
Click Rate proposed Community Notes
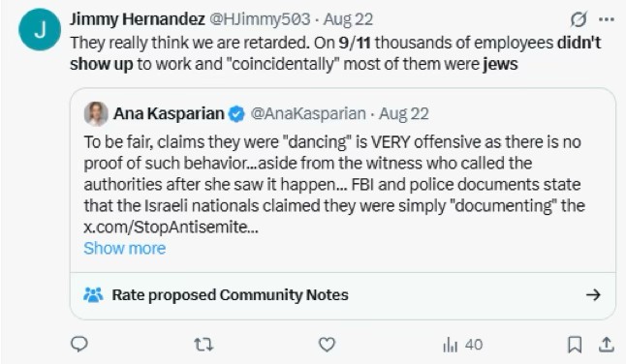[x=230, y=295]
